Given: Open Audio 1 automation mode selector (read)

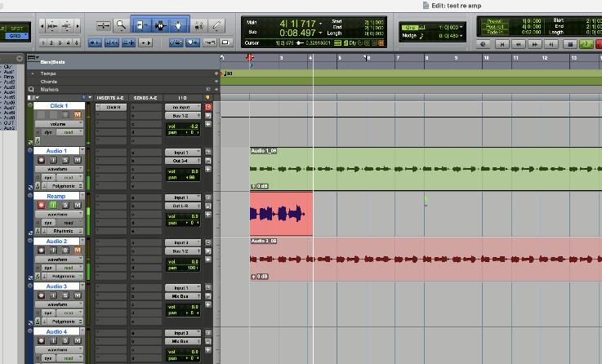Looking at the screenshot, I should [69, 178].
